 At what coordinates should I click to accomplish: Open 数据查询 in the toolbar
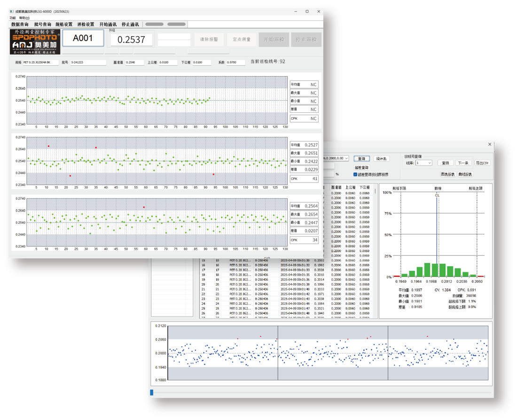20,24
